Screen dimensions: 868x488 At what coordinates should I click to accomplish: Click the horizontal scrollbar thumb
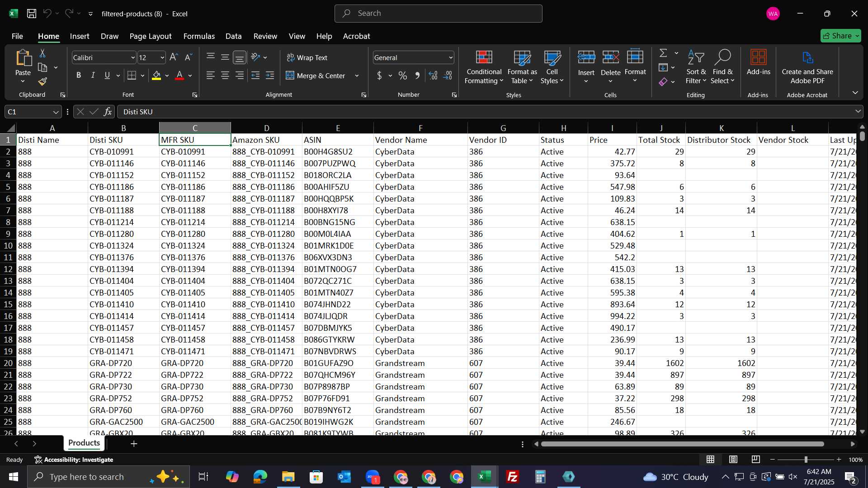pos(682,444)
